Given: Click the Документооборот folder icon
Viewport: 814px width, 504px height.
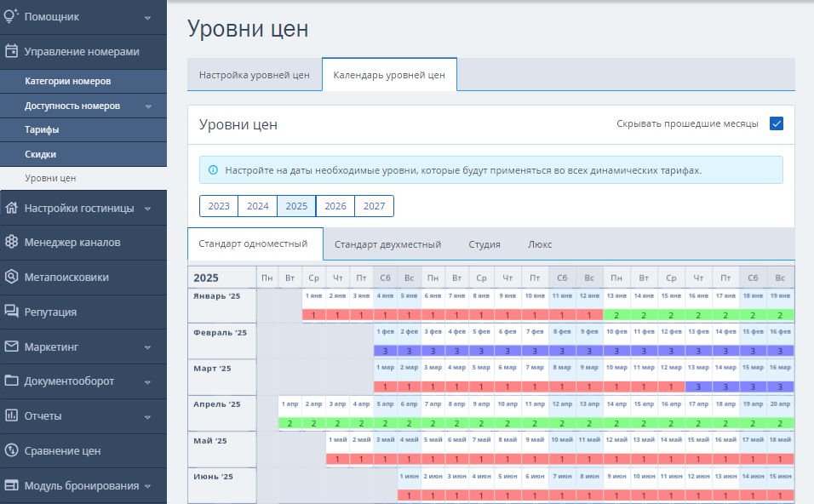Looking at the screenshot, I should (x=11, y=381).
